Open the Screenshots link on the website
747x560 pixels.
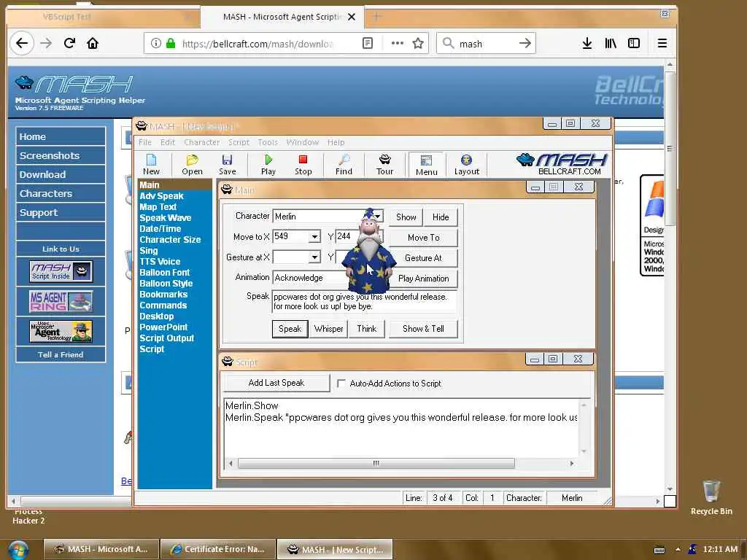point(61,156)
